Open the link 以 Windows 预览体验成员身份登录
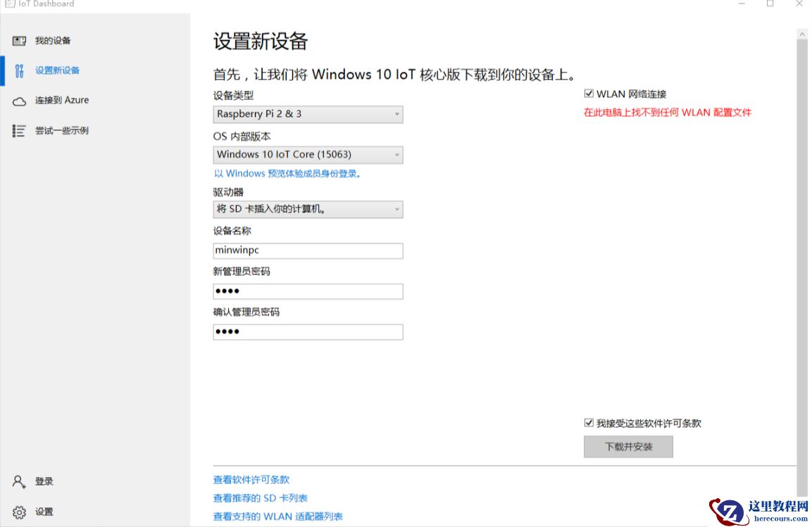The image size is (812, 527). pos(287,174)
